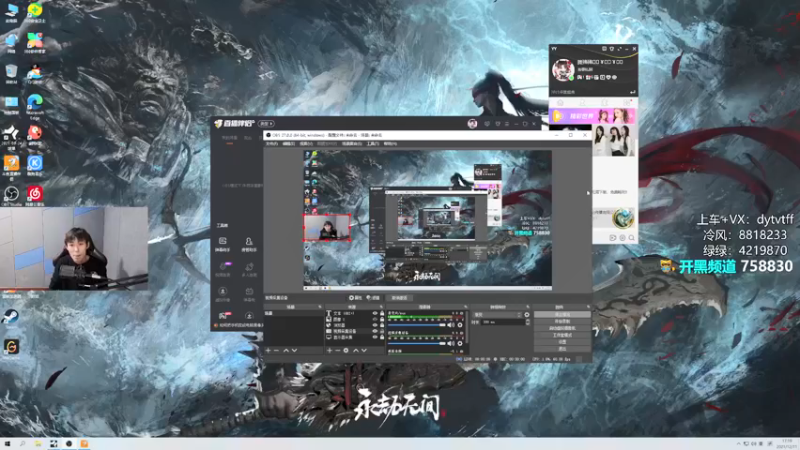Adjust the second mixer channel volume slider
The width and height of the screenshot is (800, 450).
[x=417, y=343]
